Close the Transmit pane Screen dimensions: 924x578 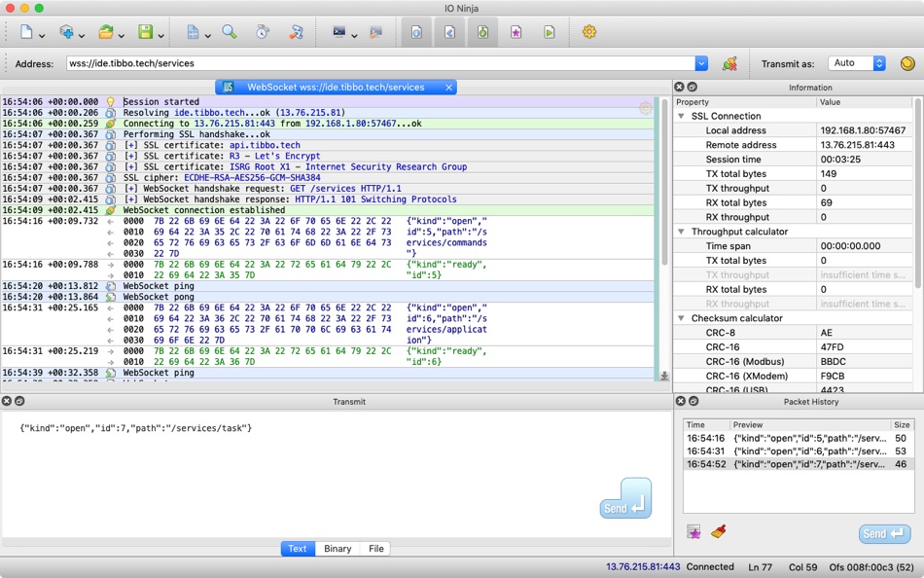tap(7, 401)
